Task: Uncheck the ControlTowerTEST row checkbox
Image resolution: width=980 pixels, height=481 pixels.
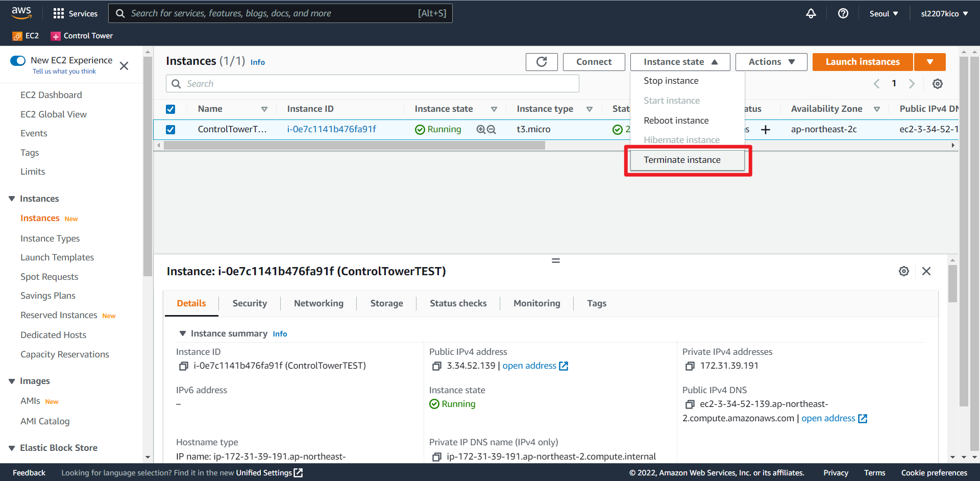Action: click(x=170, y=129)
